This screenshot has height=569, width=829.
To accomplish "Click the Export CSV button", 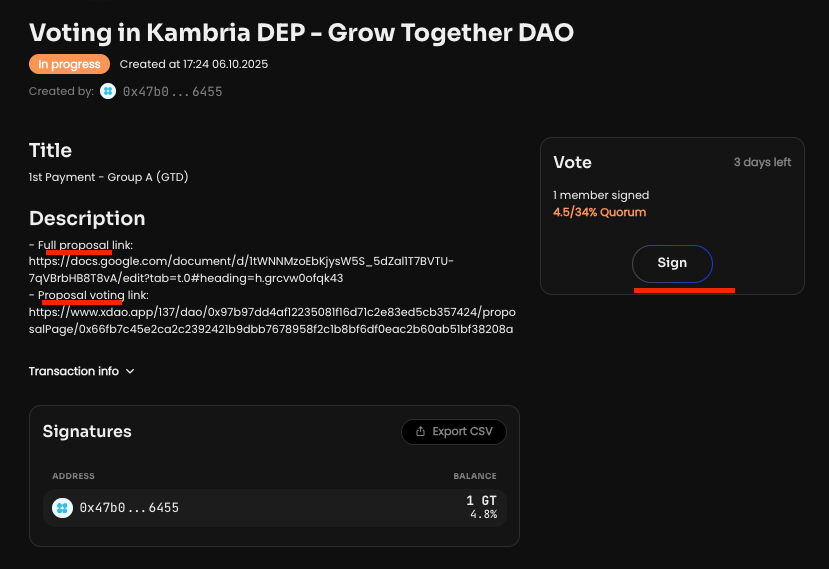I will tap(454, 432).
